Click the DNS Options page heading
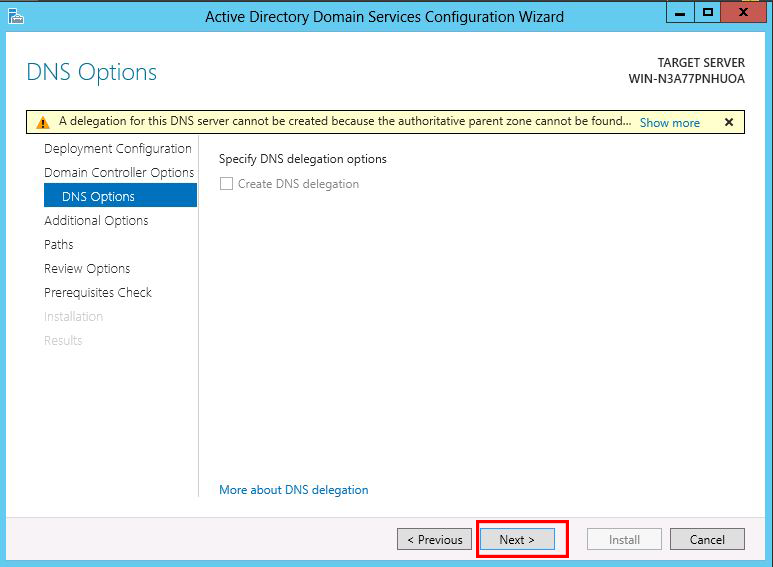 pos(92,72)
